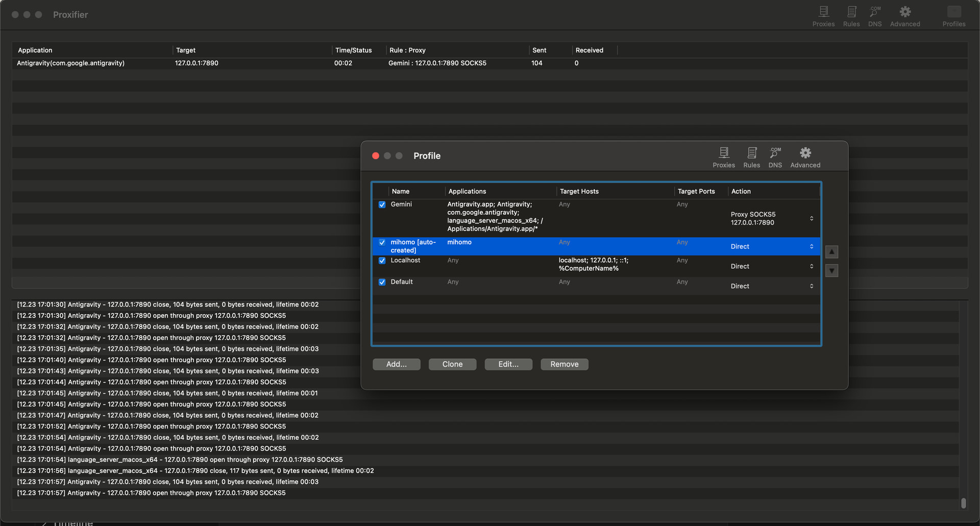Viewport: 980px width, 526px height.
Task: Select the 17:01:54 language_server_macos_x64 open log entry
Action: pos(180,460)
